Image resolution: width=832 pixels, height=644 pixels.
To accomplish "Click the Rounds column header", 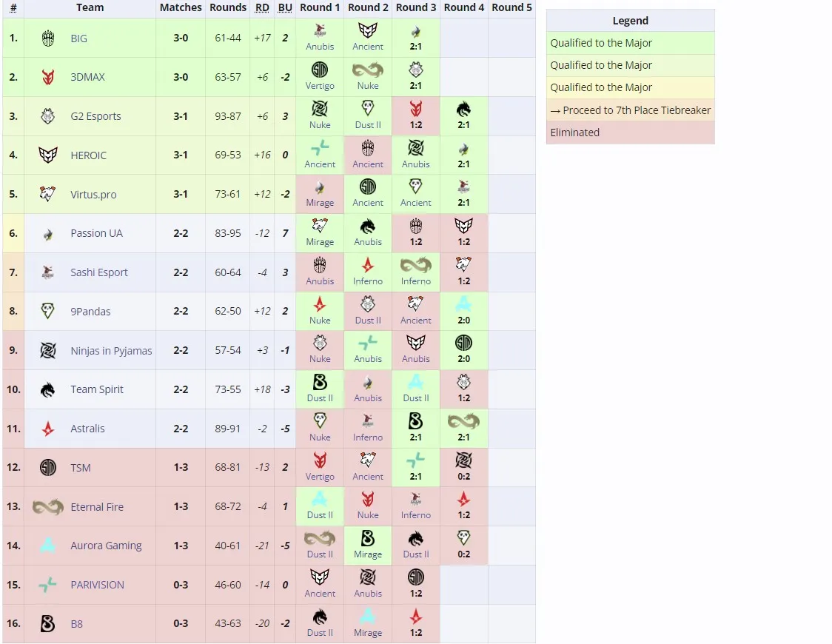I will pyautogui.click(x=228, y=7).
